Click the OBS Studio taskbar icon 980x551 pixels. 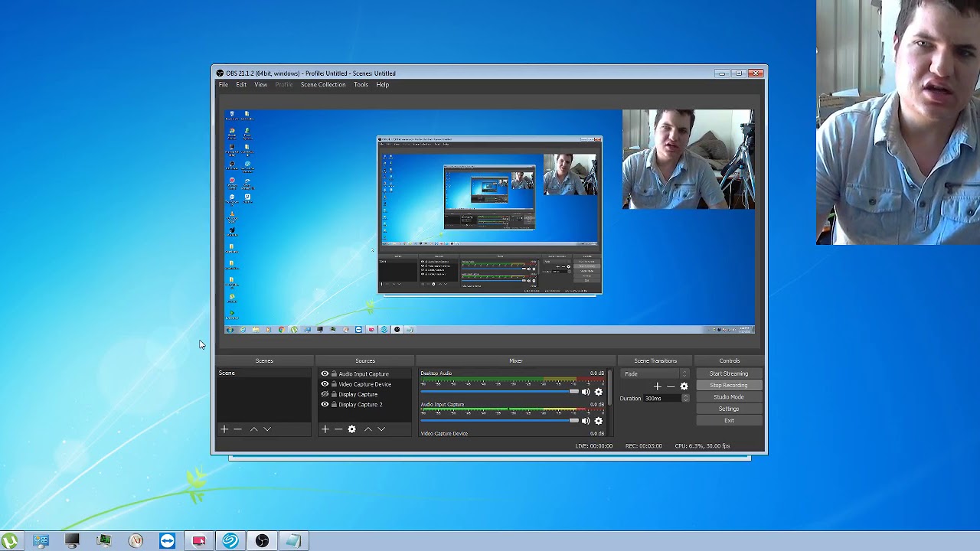click(262, 541)
